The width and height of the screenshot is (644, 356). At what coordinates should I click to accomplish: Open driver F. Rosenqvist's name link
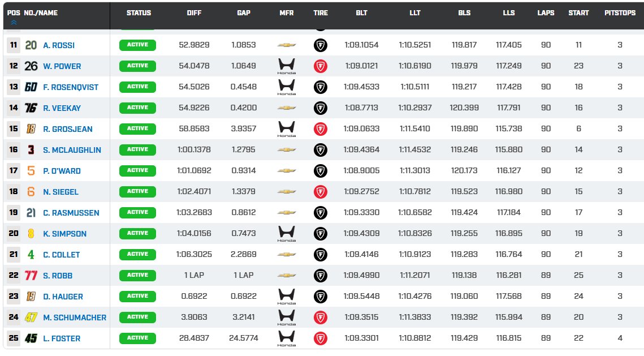point(71,87)
